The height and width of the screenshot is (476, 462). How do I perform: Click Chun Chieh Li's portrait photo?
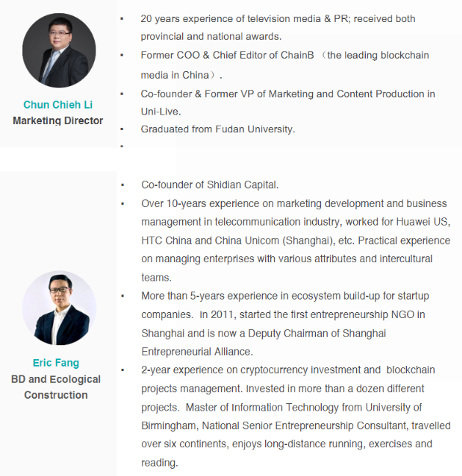(x=59, y=50)
